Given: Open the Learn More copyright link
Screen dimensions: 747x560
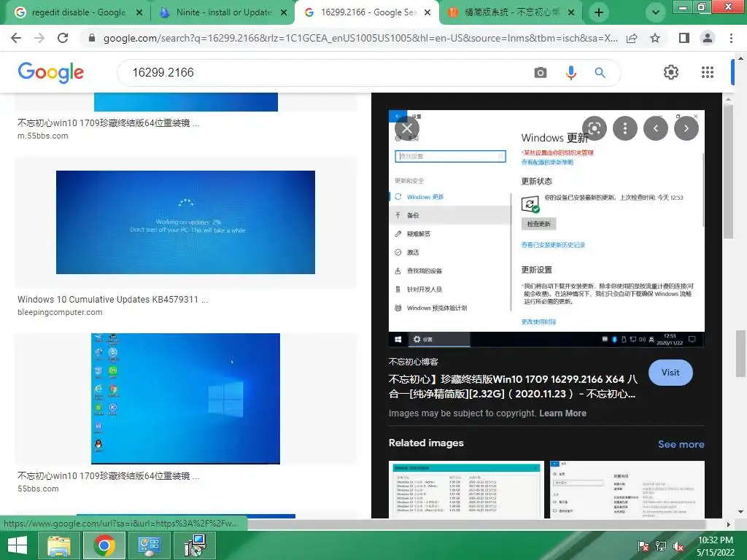Looking at the screenshot, I should click(x=562, y=413).
